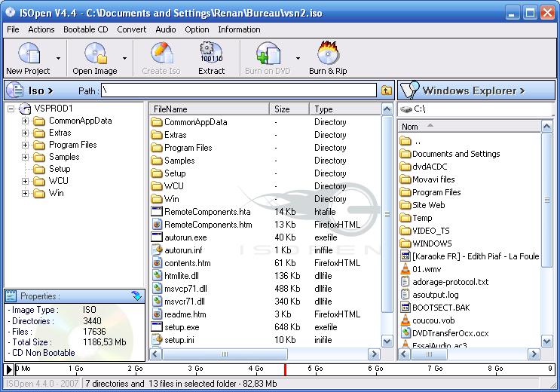Select the VIDEO_TS folder in Explorer
This screenshot has height=392, width=560.
click(x=430, y=231)
